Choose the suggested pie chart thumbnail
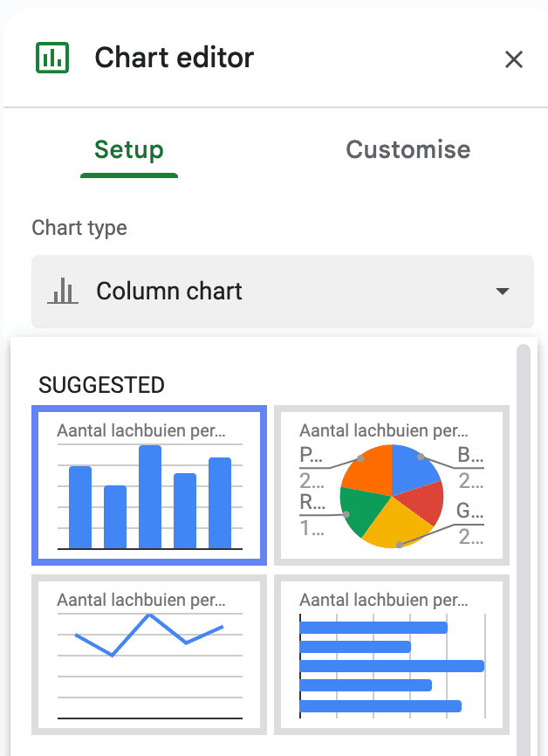The image size is (548, 756). click(390, 485)
